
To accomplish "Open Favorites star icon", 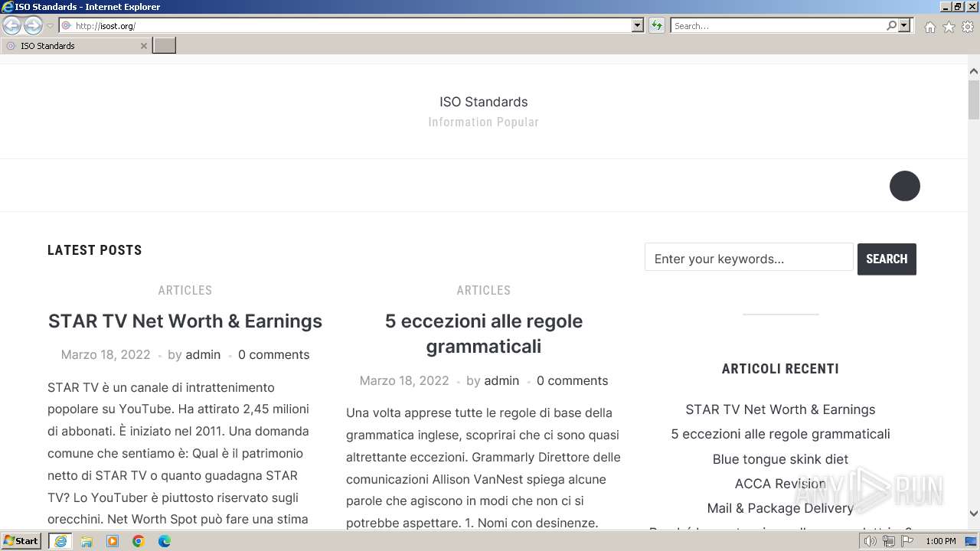I will point(949,27).
